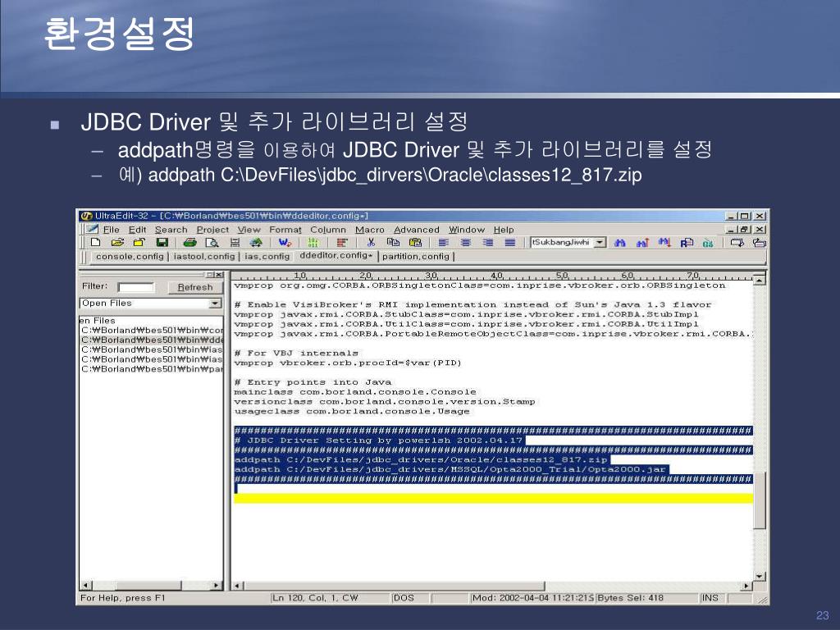Click the Open file folder icon
This screenshot has height=630, width=840.
[118, 243]
